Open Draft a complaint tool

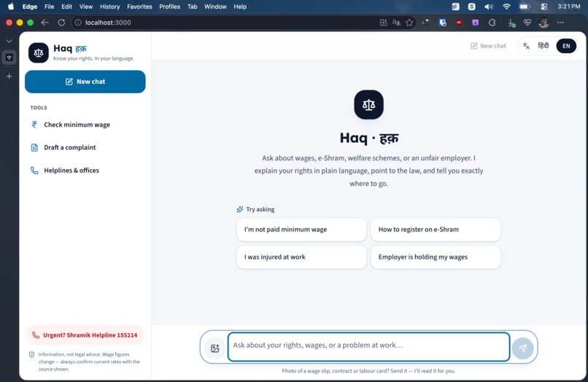click(x=85, y=147)
